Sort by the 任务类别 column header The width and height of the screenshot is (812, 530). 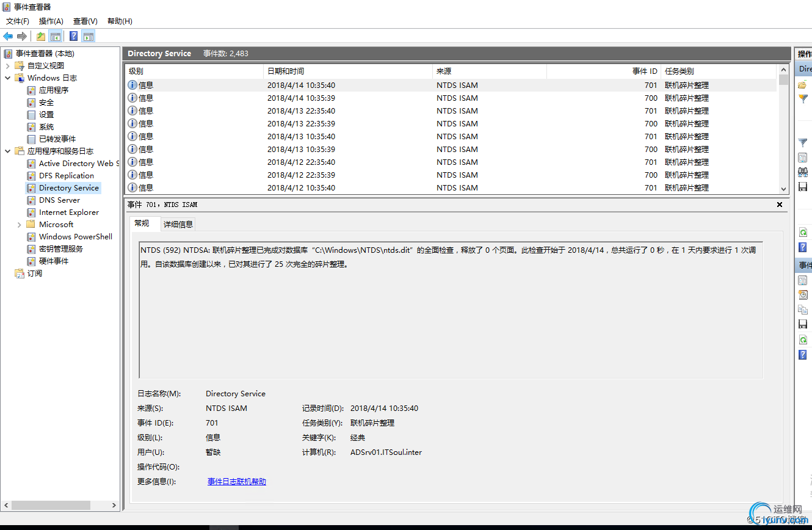point(719,71)
